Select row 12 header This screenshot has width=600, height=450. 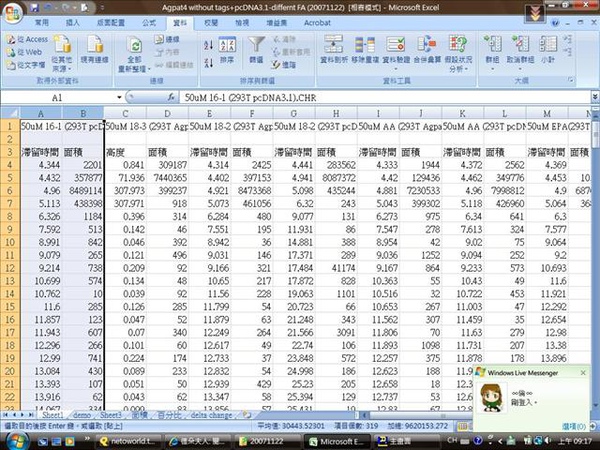[10, 268]
